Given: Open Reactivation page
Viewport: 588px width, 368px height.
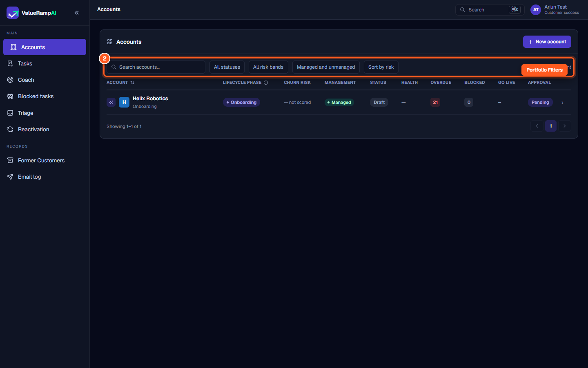Looking at the screenshot, I should pyautogui.click(x=45, y=129).
